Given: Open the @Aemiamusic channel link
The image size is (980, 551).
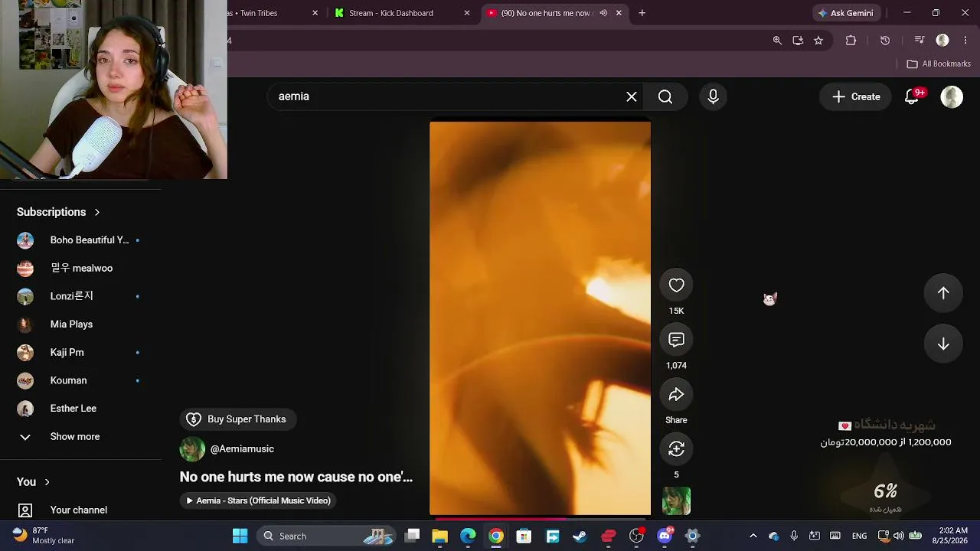Looking at the screenshot, I should coord(242,449).
